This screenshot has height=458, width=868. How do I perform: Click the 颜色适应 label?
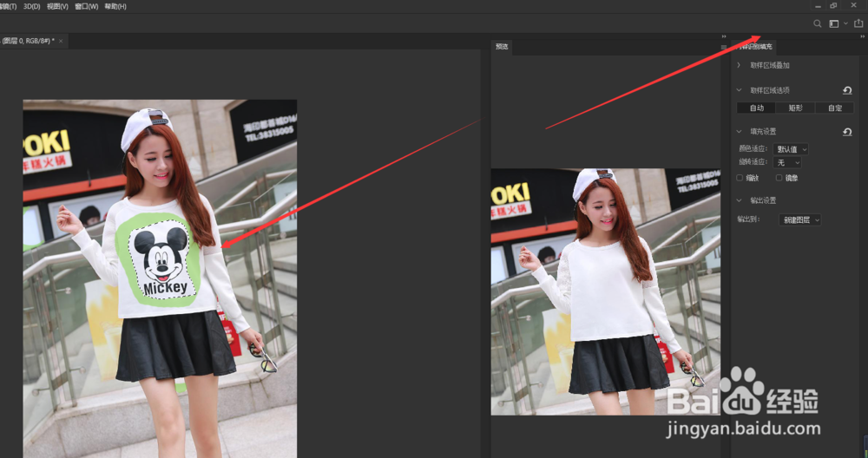(753, 149)
